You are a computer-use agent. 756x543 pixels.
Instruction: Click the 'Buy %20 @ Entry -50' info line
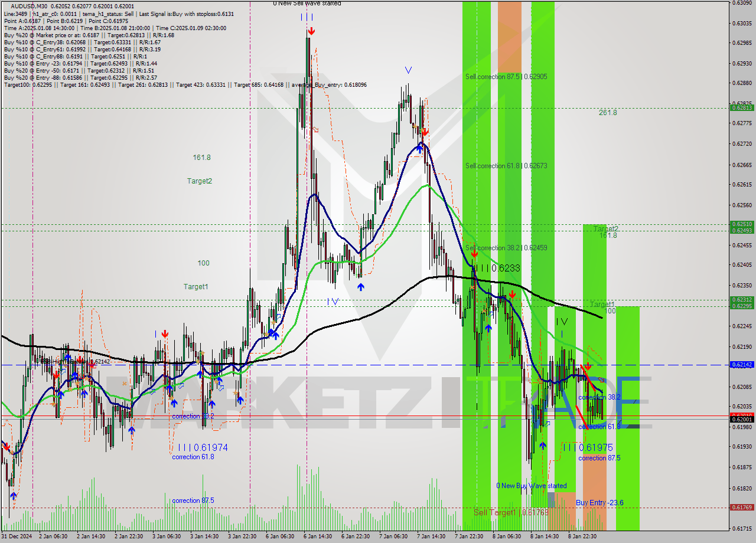coord(79,71)
